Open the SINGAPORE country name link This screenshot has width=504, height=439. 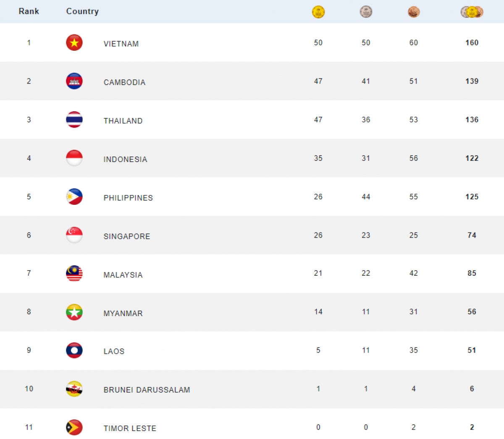click(127, 237)
